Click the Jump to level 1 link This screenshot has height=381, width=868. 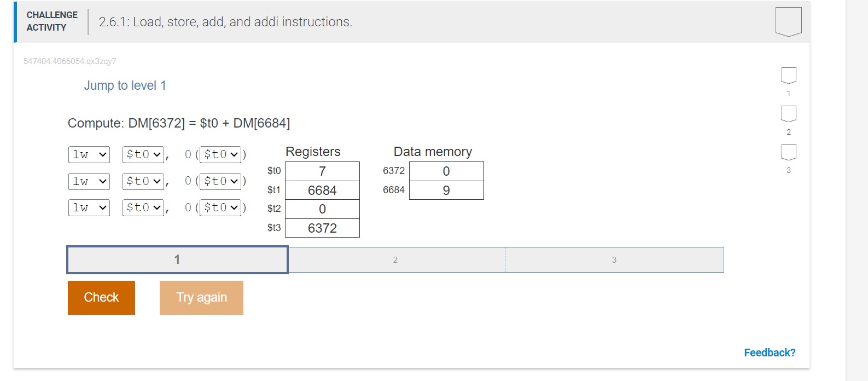(125, 85)
